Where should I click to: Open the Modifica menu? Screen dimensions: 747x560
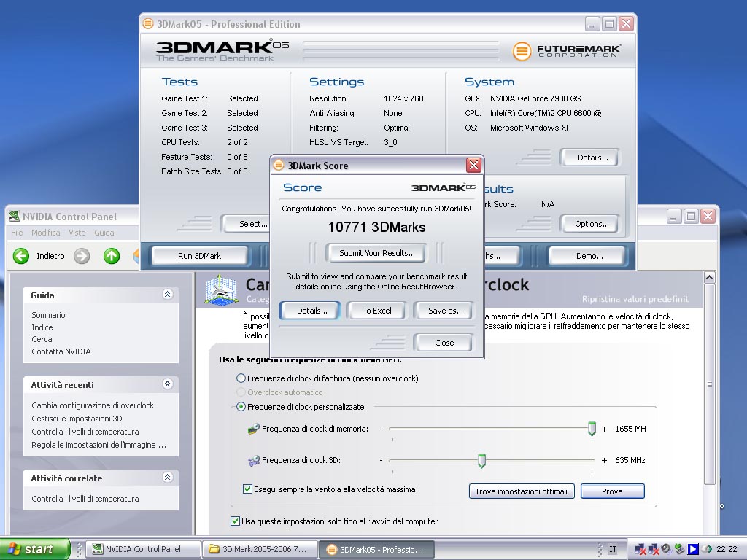46,233
